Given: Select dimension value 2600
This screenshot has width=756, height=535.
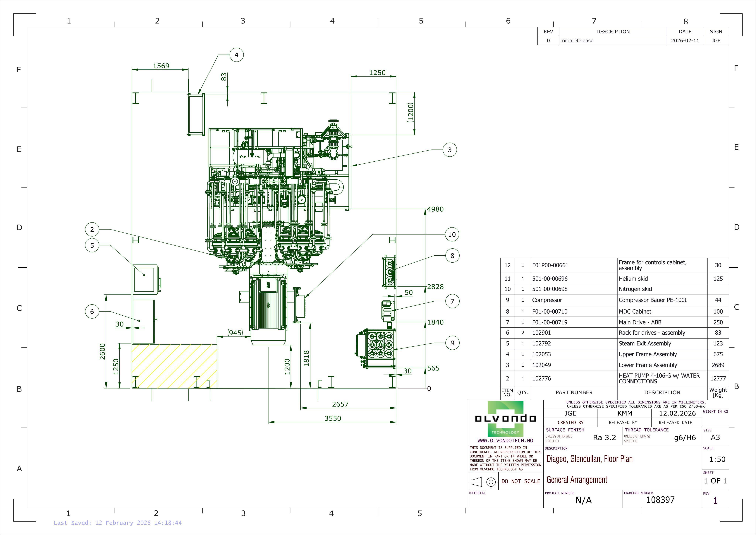Looking at the screenshot, I should tap(102, 351).
